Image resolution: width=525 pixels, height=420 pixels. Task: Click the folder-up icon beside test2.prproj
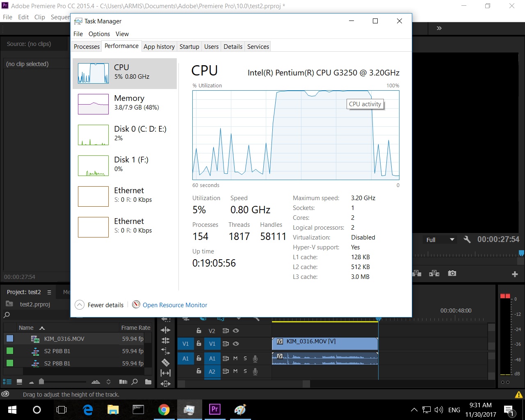[9, 304]
